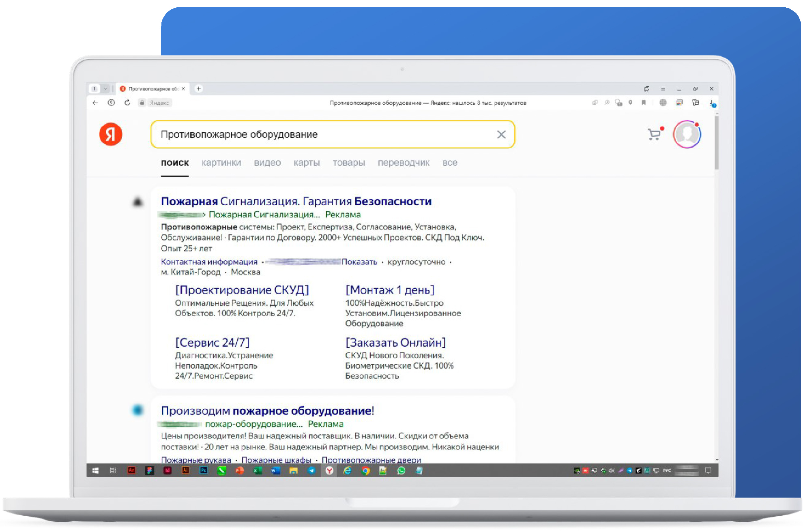Open downloads icon in browser toolbar
The image size is (803, 532).
coord(712,103)
